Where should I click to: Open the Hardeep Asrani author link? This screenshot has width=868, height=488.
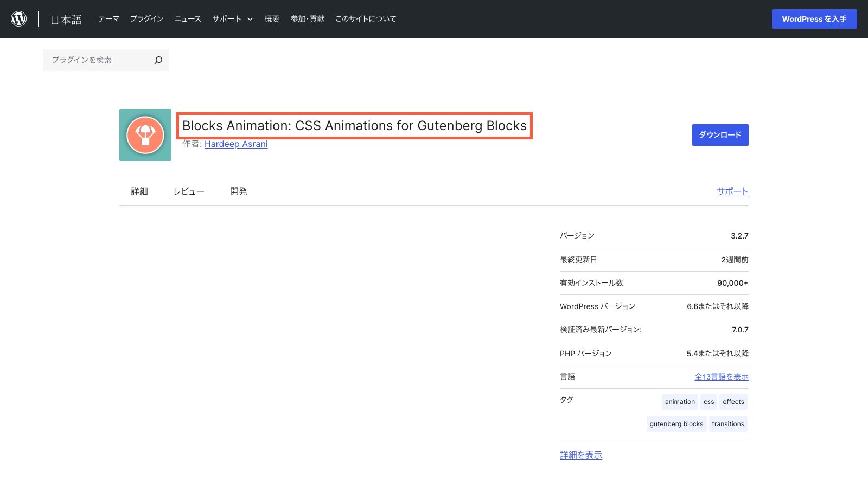click(236, 144)
